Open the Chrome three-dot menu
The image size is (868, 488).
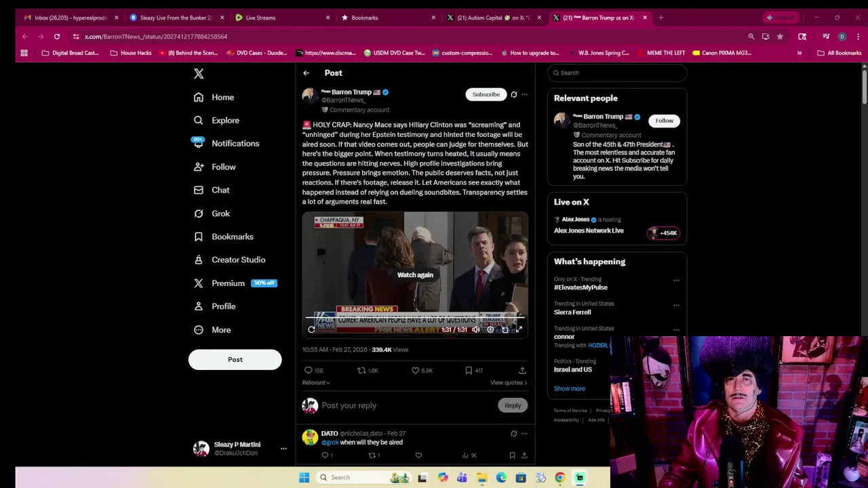pyautogui.click(x=858, y=37)
